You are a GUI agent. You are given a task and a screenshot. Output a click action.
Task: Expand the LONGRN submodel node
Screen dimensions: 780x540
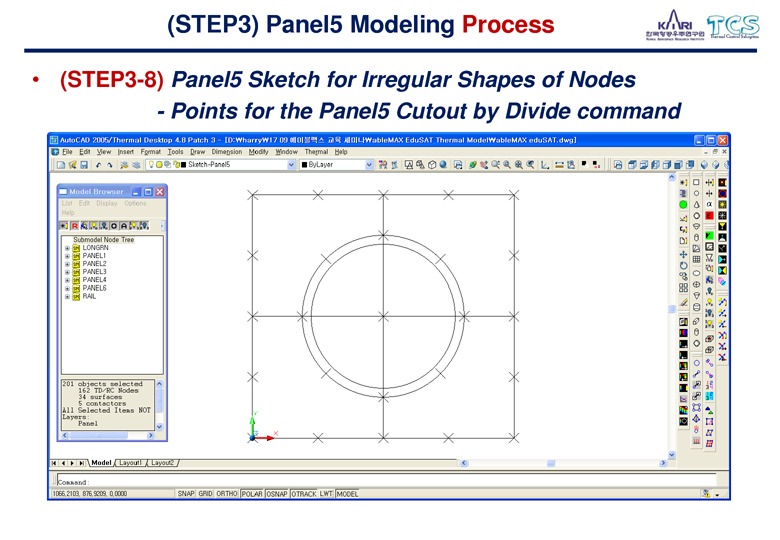(67, 248)
